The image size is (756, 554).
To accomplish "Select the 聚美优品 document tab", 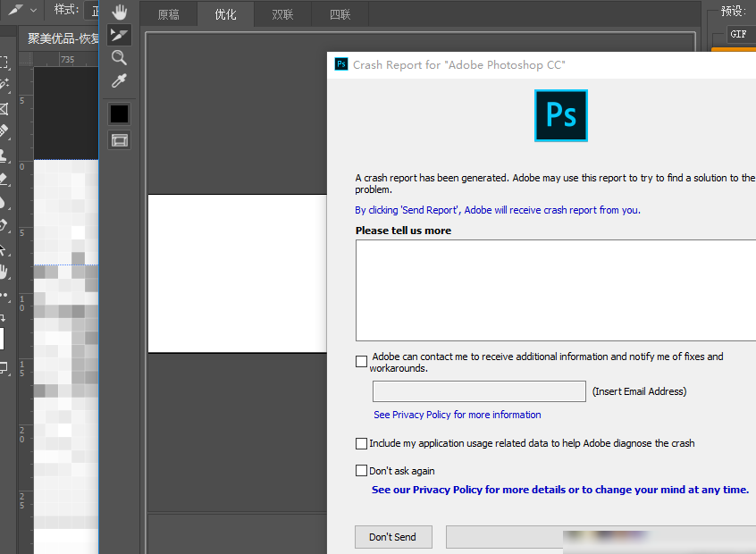I will [x=60, y=38].
